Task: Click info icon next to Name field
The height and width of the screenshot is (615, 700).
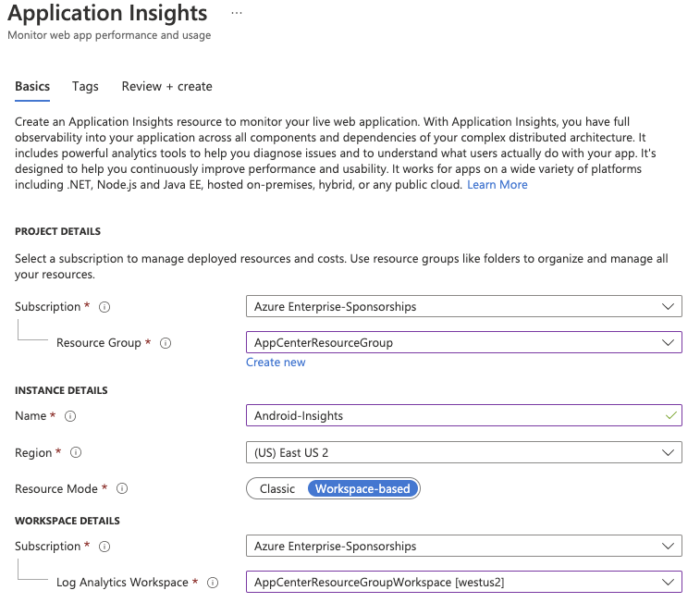Action: tap(70, 416)
